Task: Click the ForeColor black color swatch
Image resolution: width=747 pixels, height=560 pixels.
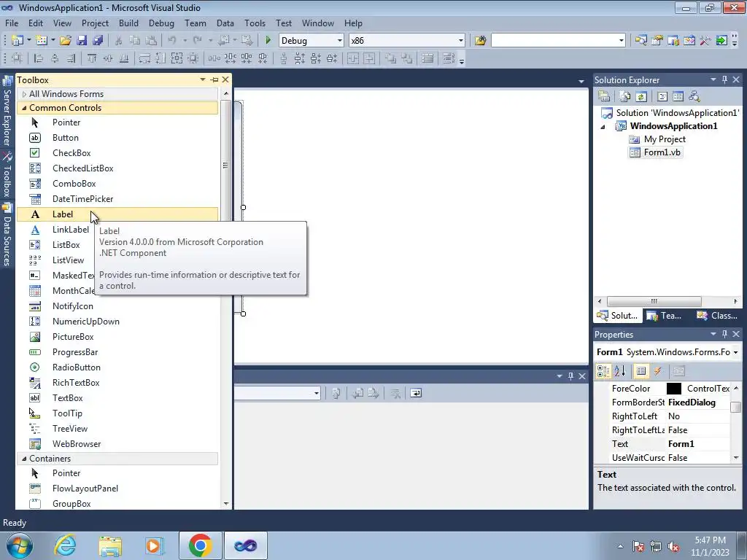Action: coord(673,389)
